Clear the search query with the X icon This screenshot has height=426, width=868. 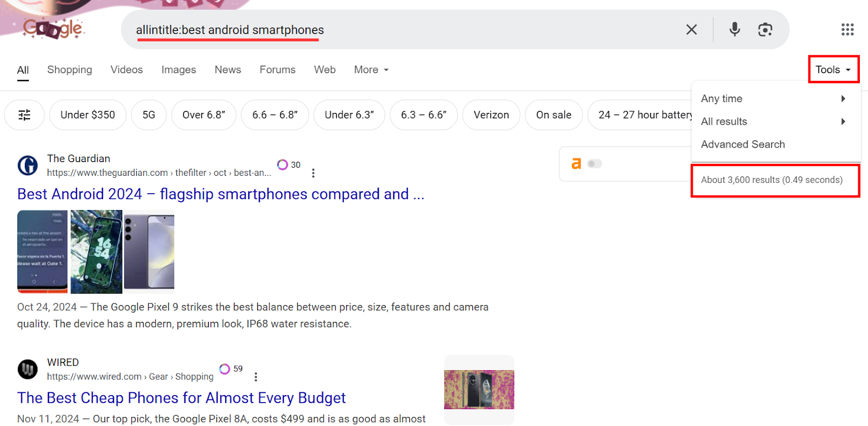691,29
